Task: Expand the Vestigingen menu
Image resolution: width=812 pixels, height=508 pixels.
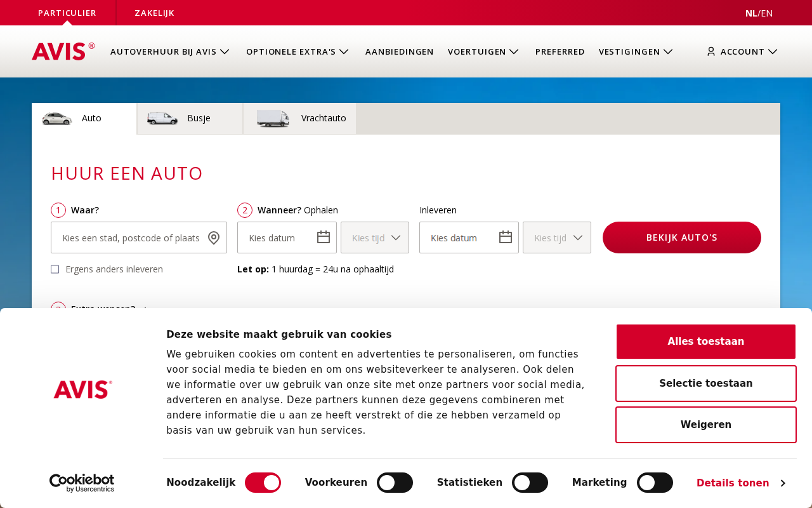Action: [636, 51]
